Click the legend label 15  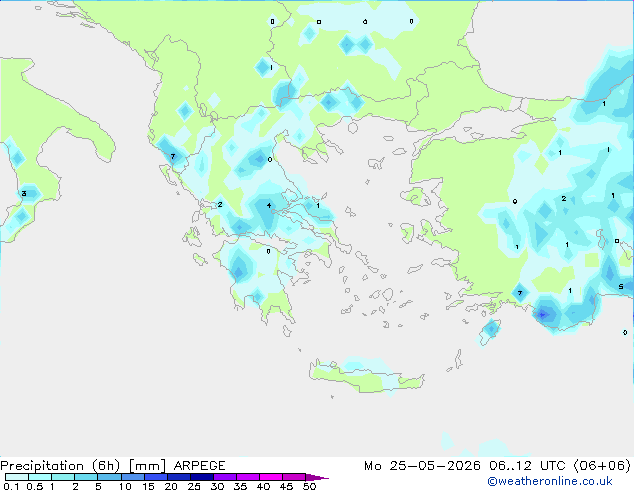[148, 486]
